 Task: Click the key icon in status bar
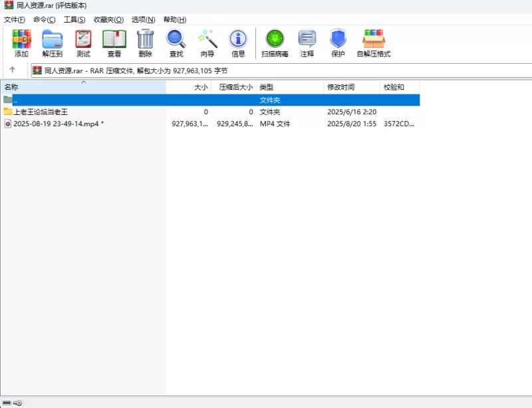18,403
